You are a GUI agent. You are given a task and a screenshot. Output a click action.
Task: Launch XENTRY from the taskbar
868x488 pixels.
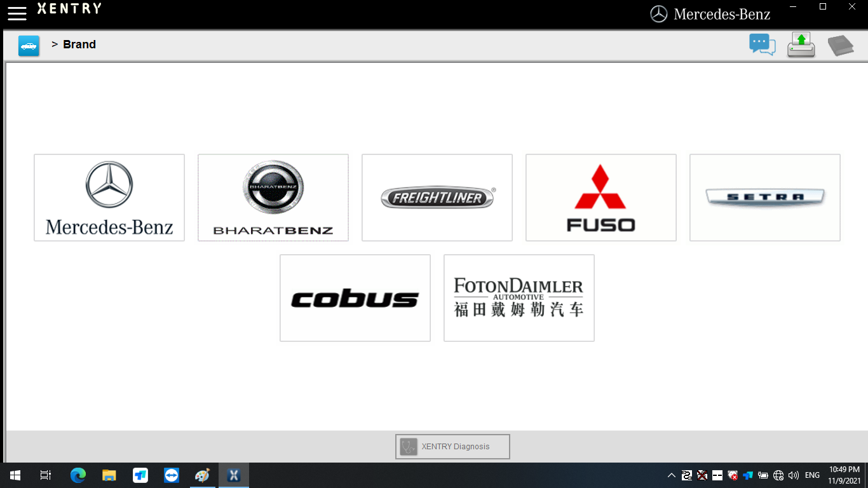(x=233, y=475)
